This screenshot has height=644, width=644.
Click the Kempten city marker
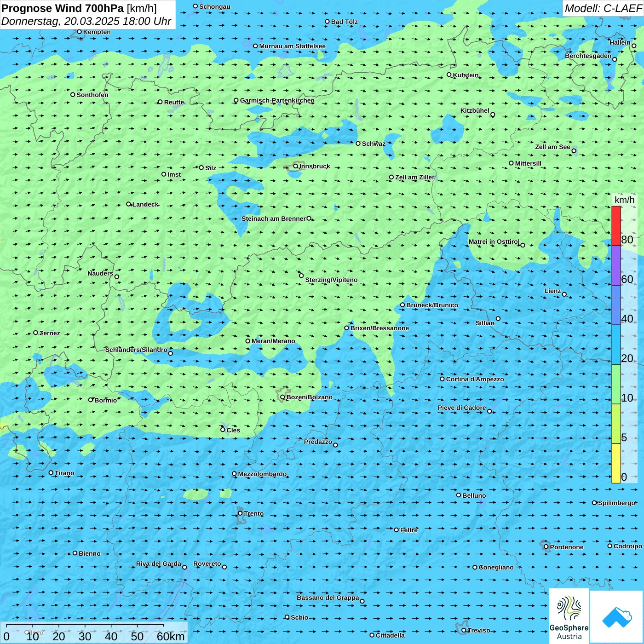click(79, 32)
